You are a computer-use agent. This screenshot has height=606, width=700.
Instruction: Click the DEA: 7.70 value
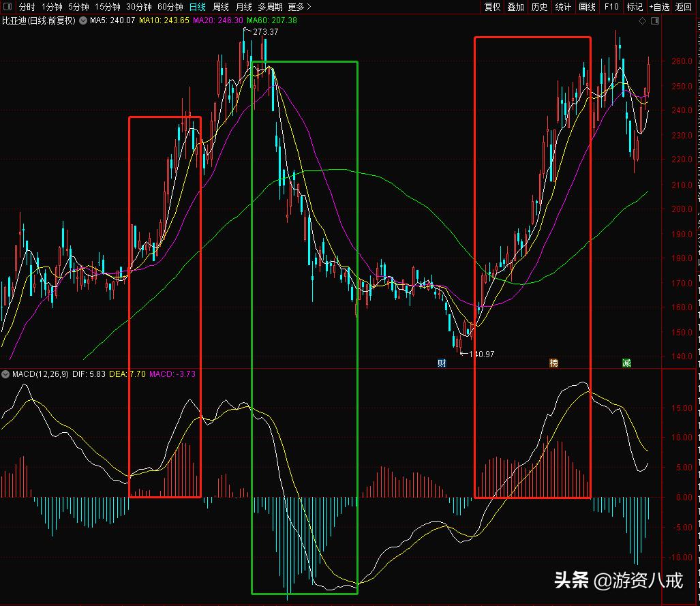[x=127, y=374]
